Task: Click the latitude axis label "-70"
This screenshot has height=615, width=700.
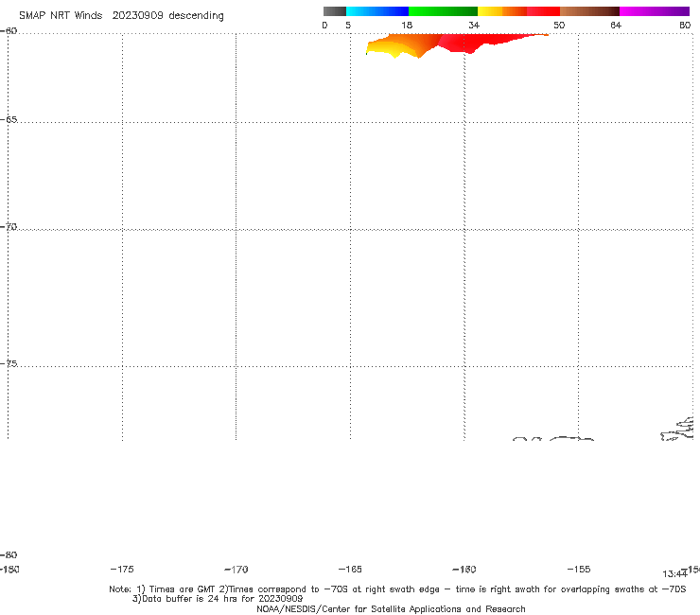Action: [9, 227]
